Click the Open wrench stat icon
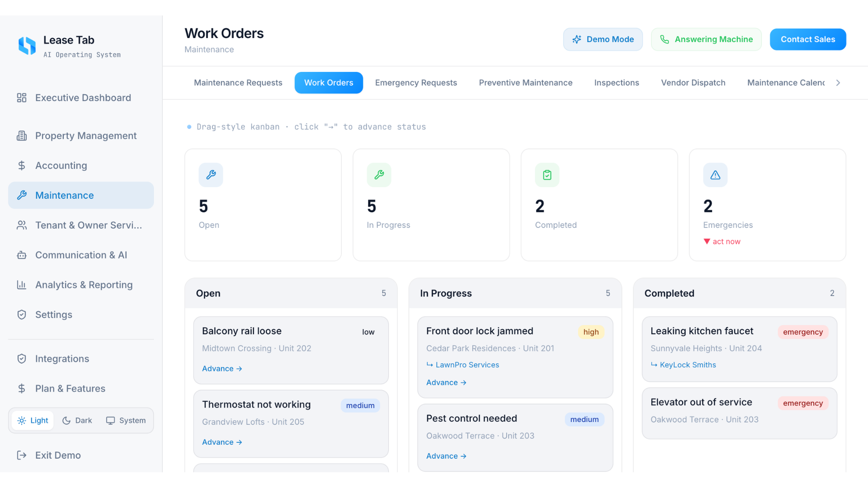The width and height of the screenshot is (868, 488). click(211, 175)
